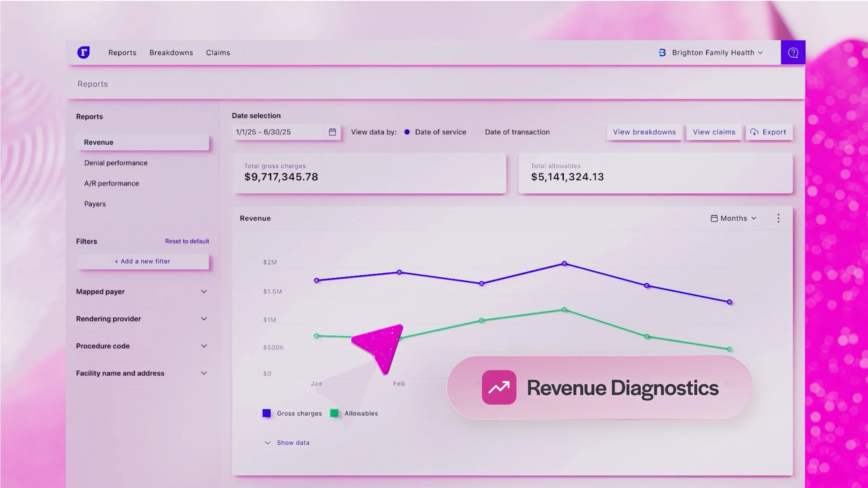Select the Revenue report in sidebar
The width and height of the screenshot is (868, 488).
point(143,142)
